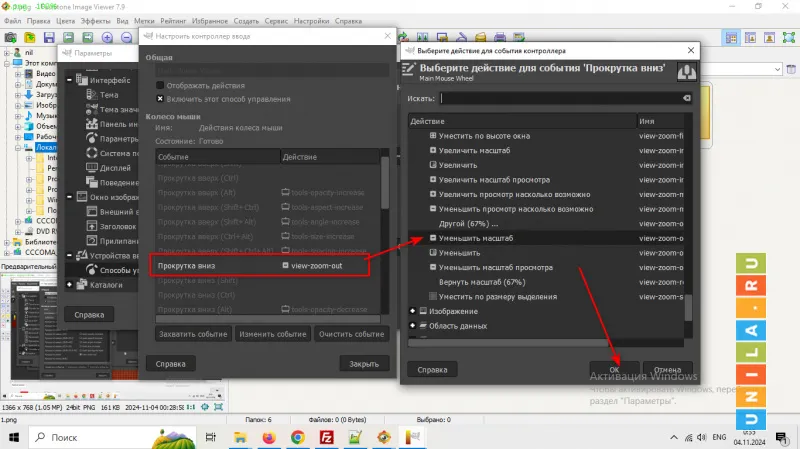Viewport: 800px width, 449px height.
Task: Select the 'Увеличить масштаб' zoom-in action icon
Action: tap(433, 150)
